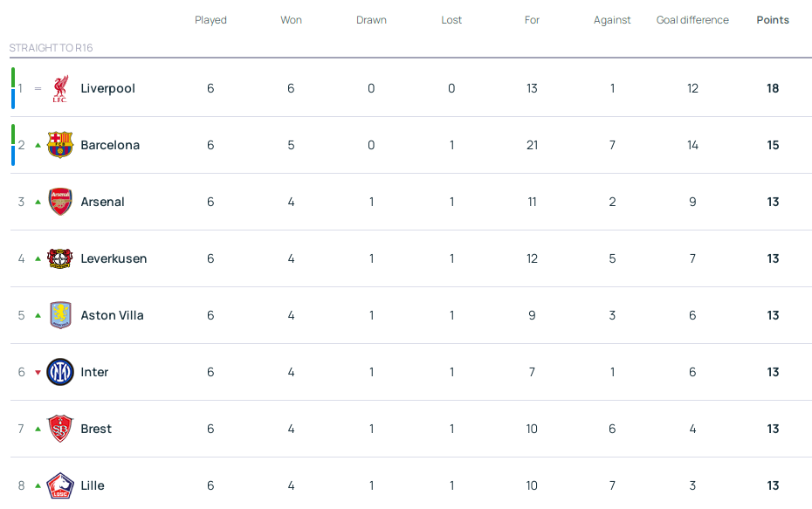Click the Straight to R16 section label
This screenshot has height=509, width=812.
(x=51, y=48)
